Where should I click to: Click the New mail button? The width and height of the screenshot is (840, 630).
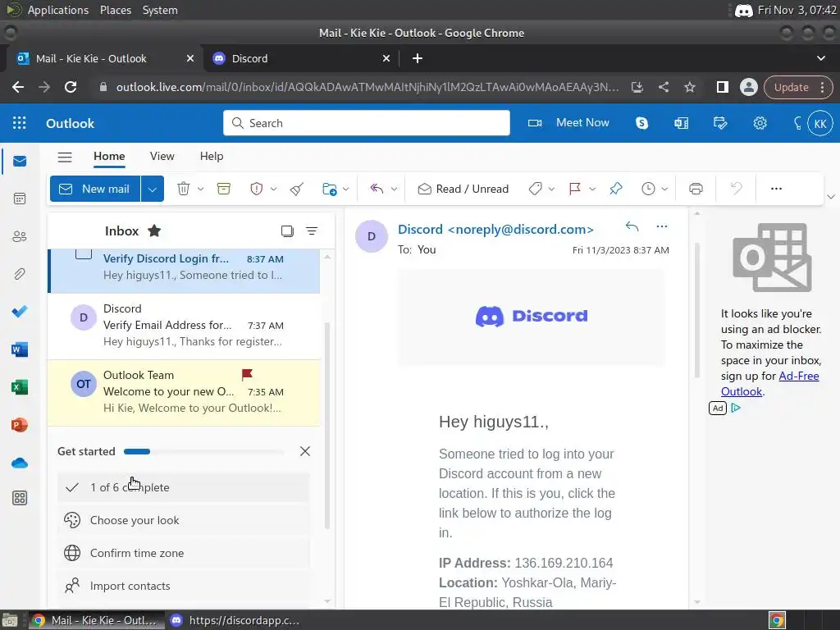pos(95,189)
